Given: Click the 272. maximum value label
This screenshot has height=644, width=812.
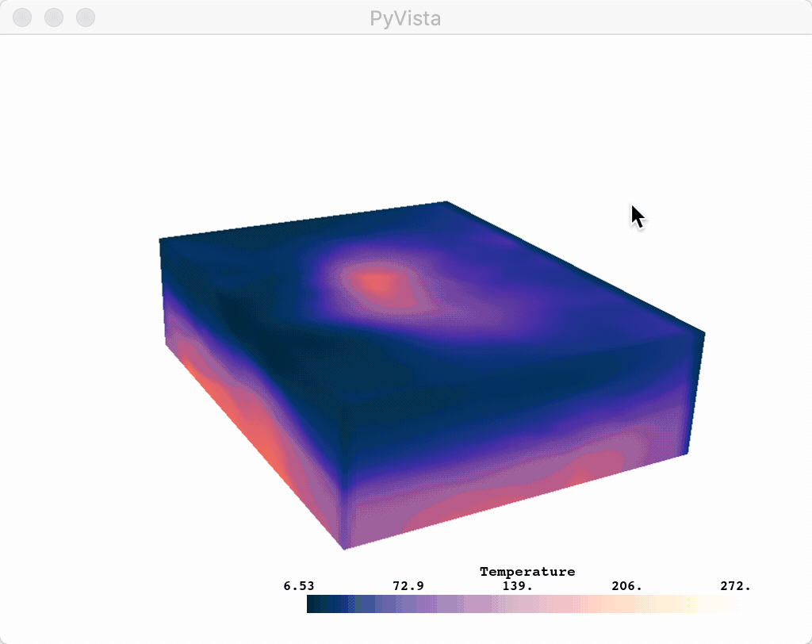Looking at the screenshot, I should click(733, 585).
